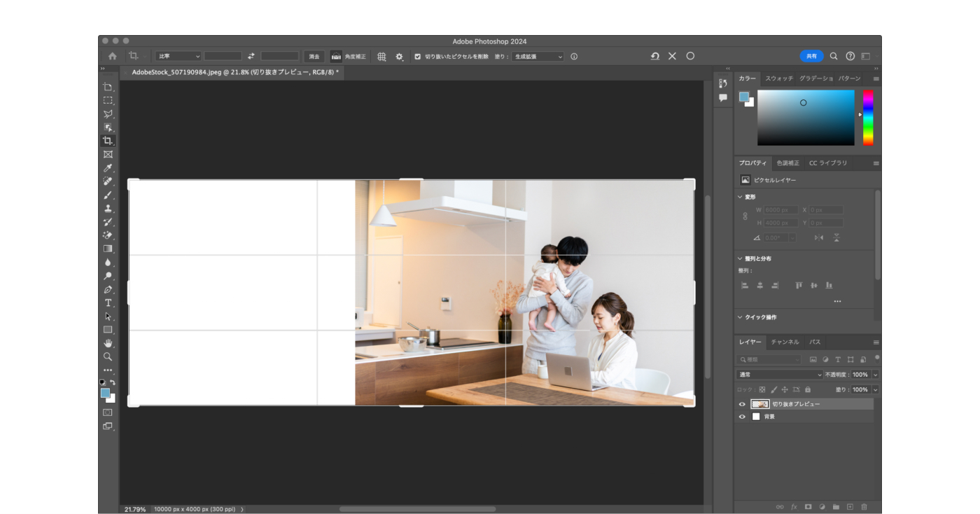Pick the Eyedropper tool
Viewport: 980px width, 514px height.
click(x=108, y=168)
